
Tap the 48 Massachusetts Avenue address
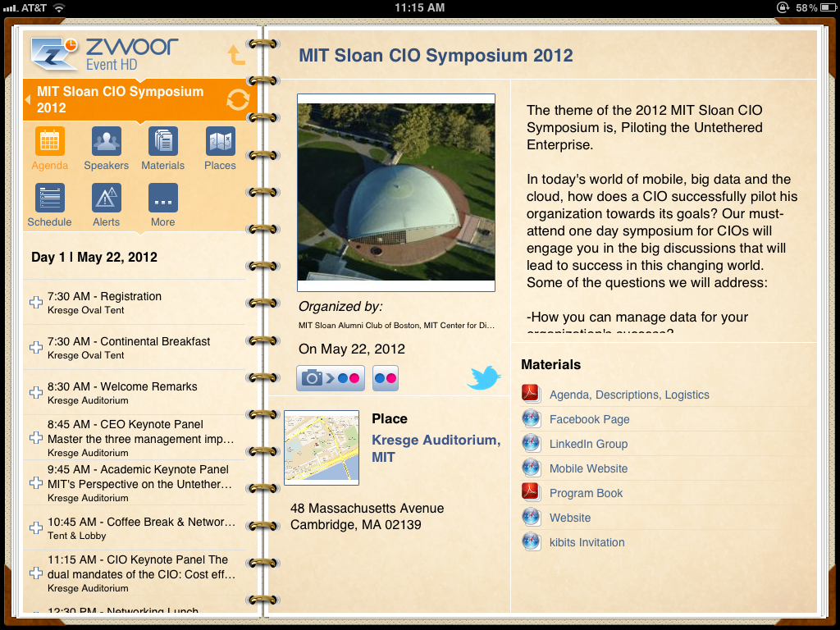[x=367, y=517]
